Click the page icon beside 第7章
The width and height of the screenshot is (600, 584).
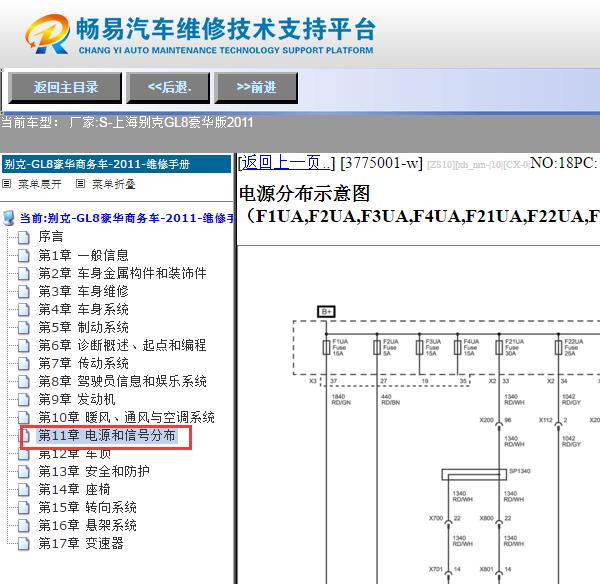[24, 363]
